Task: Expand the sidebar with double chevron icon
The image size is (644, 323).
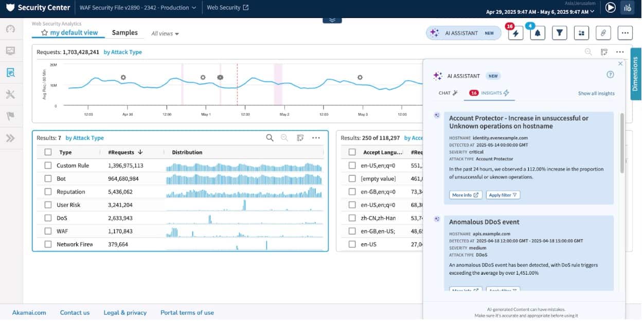Action: pyautogui.click(x=10, y=138)
